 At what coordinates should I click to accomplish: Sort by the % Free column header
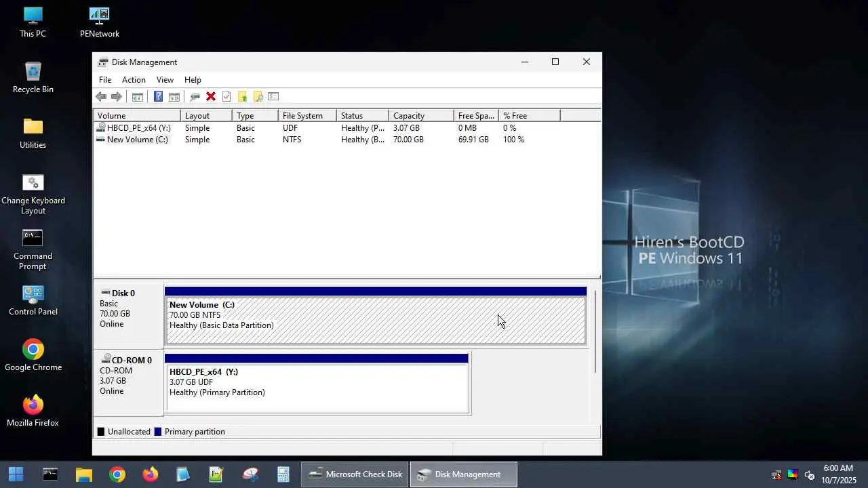click(530, 116)
